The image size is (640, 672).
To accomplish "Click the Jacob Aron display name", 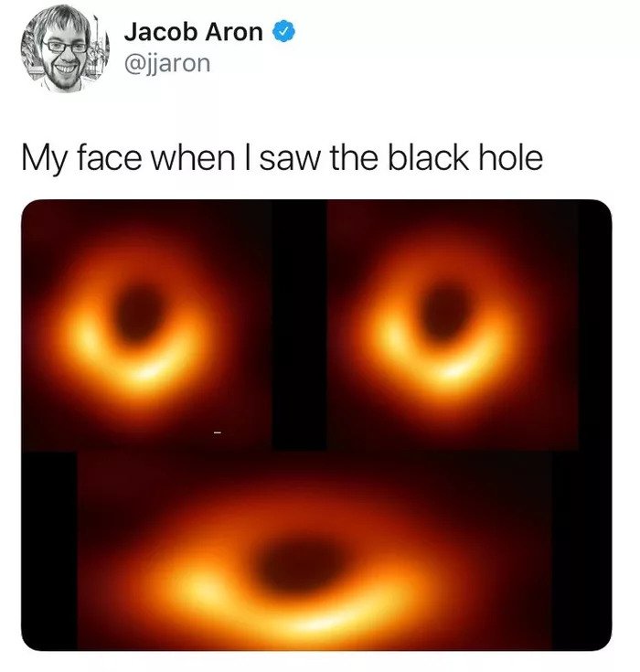I will tap(193, 32).
